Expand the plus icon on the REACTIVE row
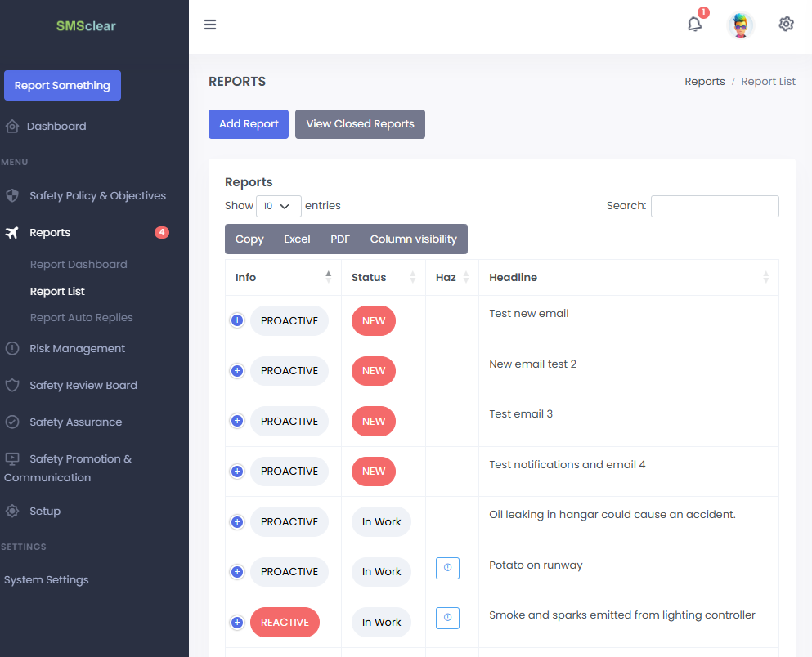Image resolution: width=812 pixels, height=657 pixels. [237, 622]
